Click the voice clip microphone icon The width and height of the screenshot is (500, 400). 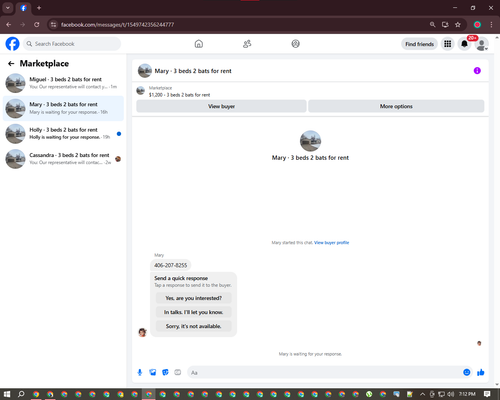coord(140,372)
